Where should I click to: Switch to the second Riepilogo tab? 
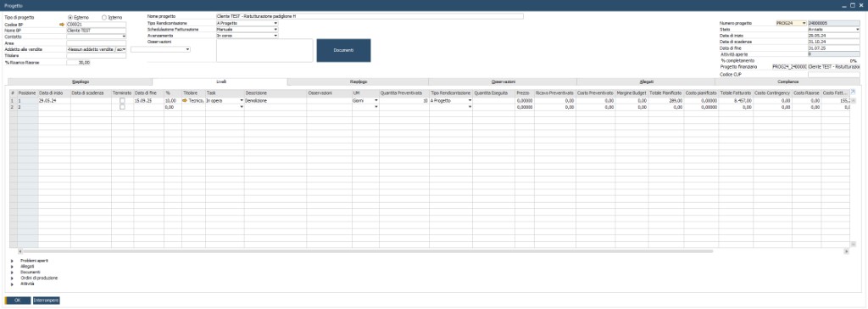pos(359,81)
